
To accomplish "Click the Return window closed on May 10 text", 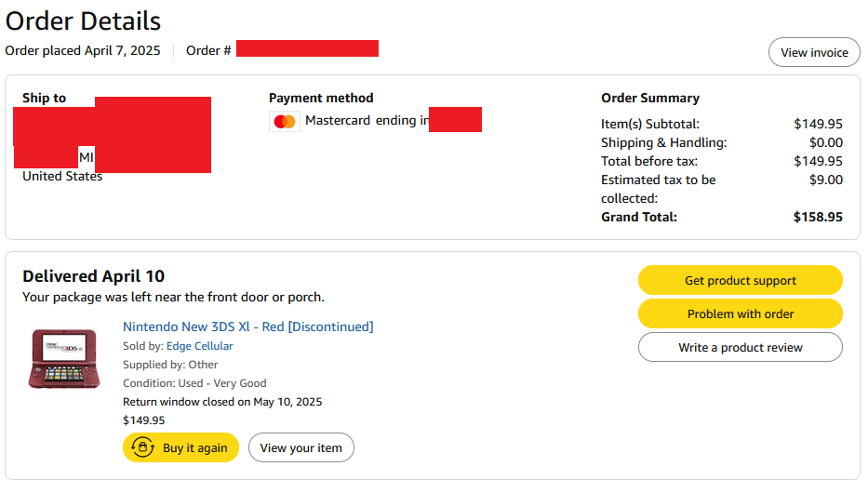I will [x=222, y=402].
